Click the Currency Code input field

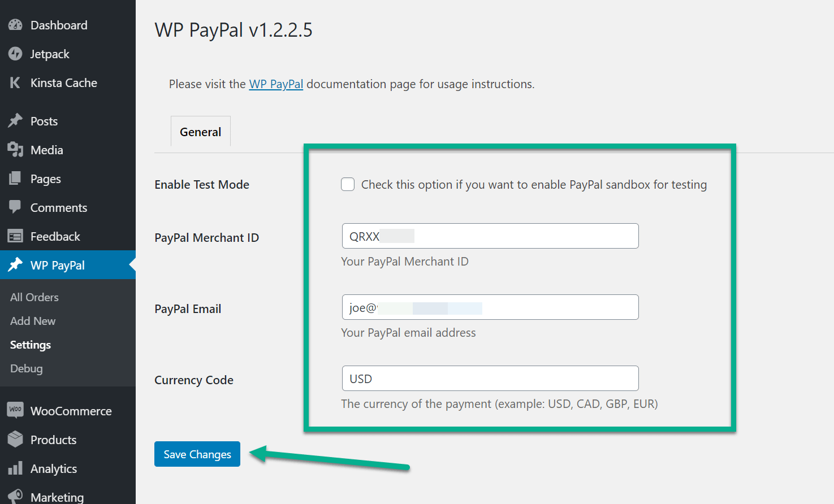tap(490, 378)
